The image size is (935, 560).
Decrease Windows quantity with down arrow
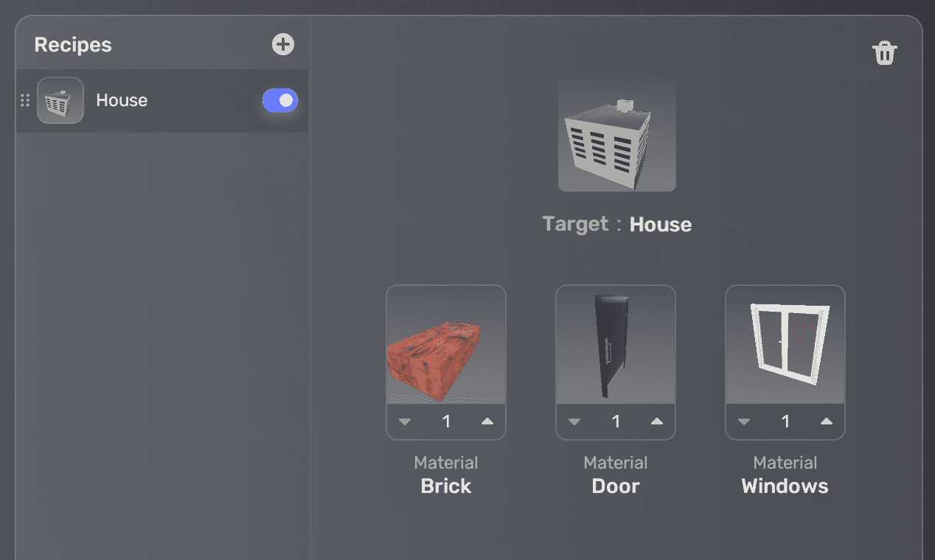pyautogui.click(x=744, y=421)
